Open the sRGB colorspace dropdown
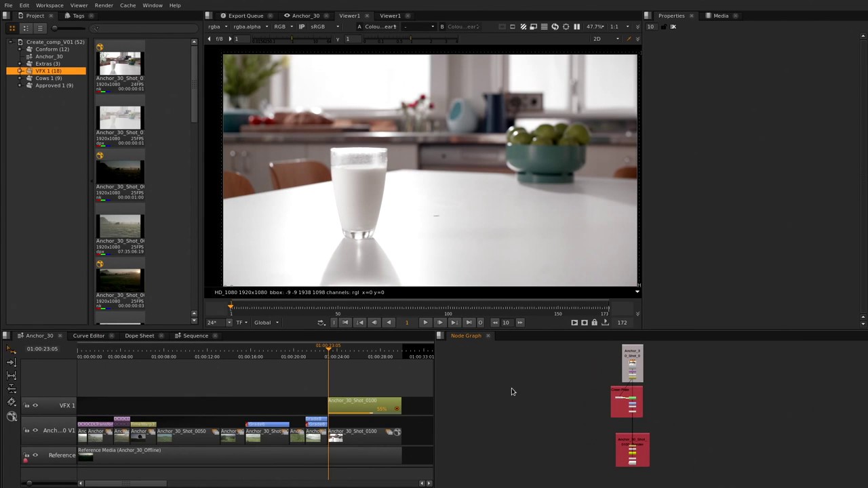The height and width of the screenshot is (488, 868). pyautogui.click(x=325, y=26)
